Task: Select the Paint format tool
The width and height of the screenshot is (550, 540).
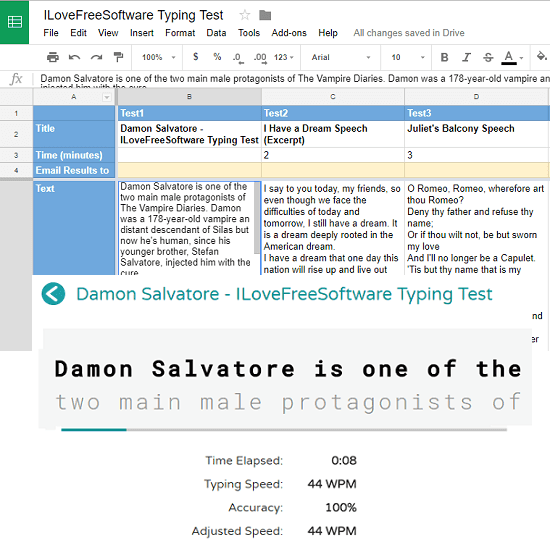Action: click(119, 57)
